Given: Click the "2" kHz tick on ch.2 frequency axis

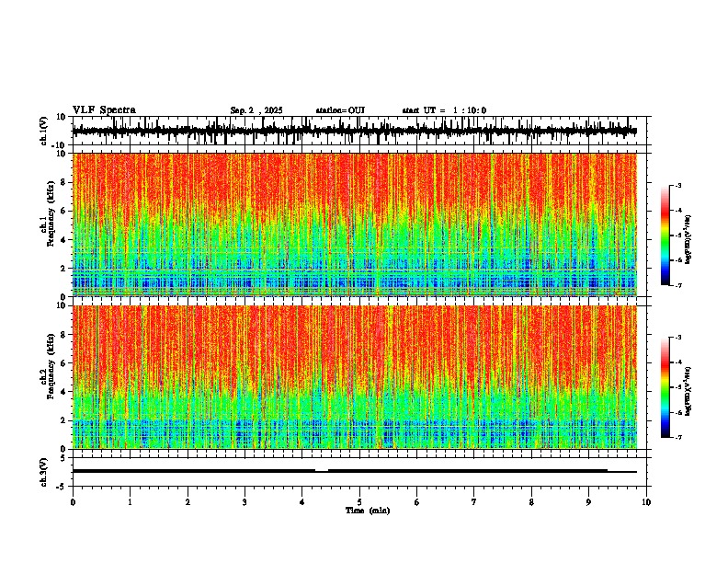Looking at the screenshot, I should (x=63, y=420).
